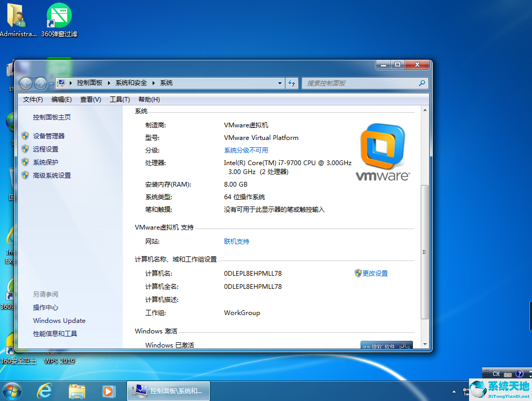Viewport: 532px width, 401px height.
Task: Click the 64 位操作系统 value
Action: pos(244,197)
